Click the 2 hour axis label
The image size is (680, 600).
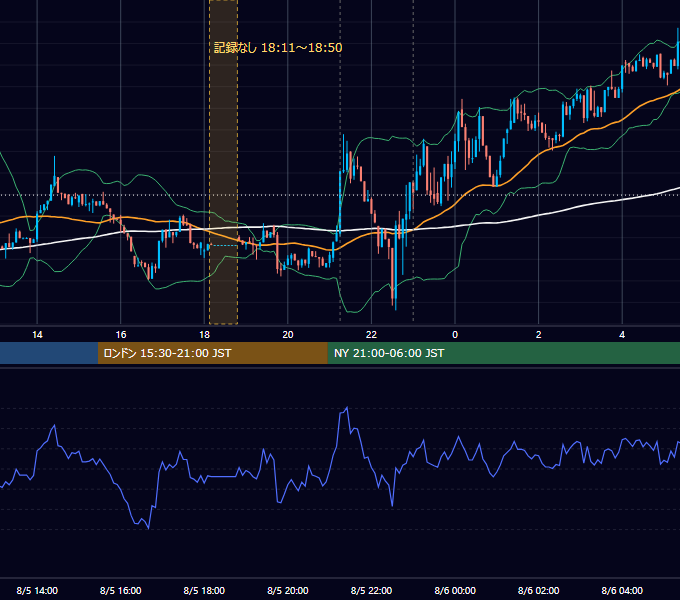pos(539,335)
